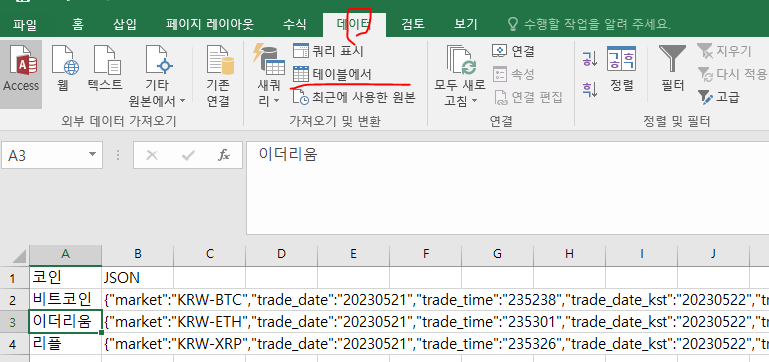Click 쿼리 표시 button
The width and height of the screenshot is (769, 362).
pos(328,51)
